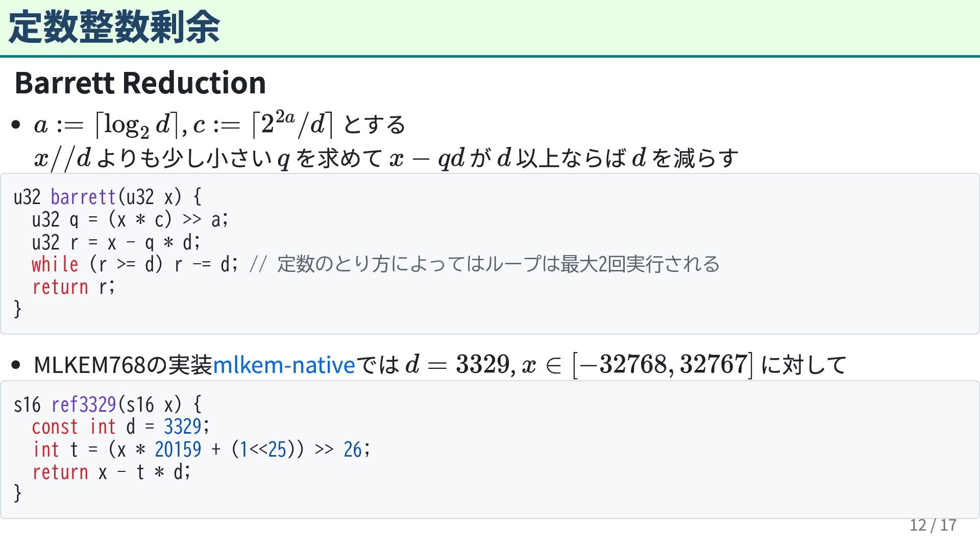This screenshot has height=551, width=980.
Task: Click the MLKEM768の実装 text
Action: click(x=122, y=365)
